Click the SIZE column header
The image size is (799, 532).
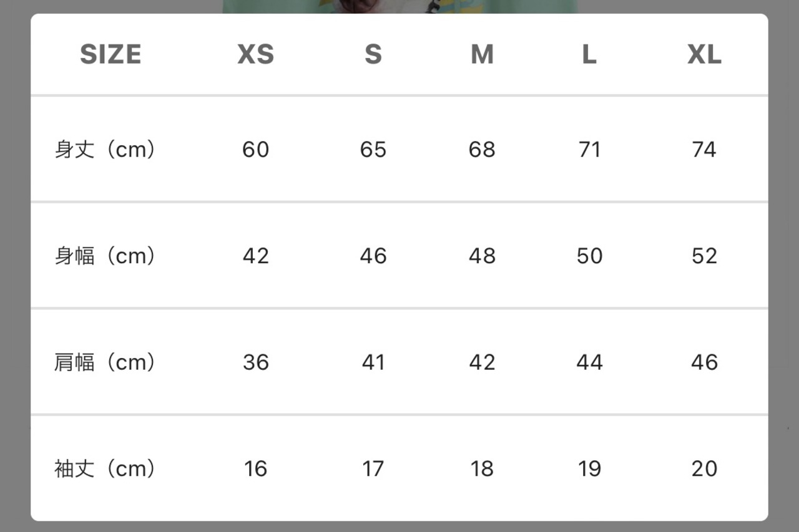110,55
